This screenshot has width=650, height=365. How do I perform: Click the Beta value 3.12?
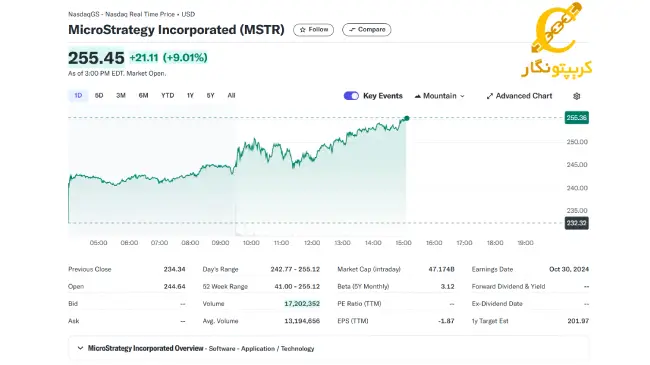pos(447,287)
